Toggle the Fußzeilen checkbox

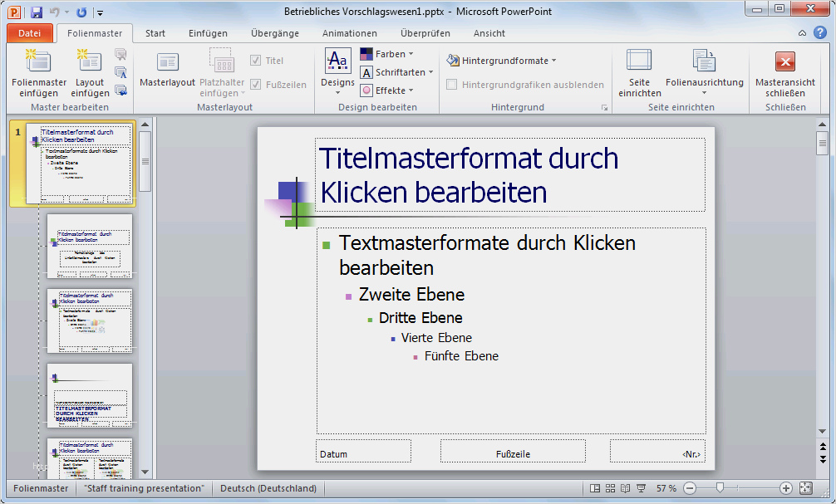pos(256,84)
